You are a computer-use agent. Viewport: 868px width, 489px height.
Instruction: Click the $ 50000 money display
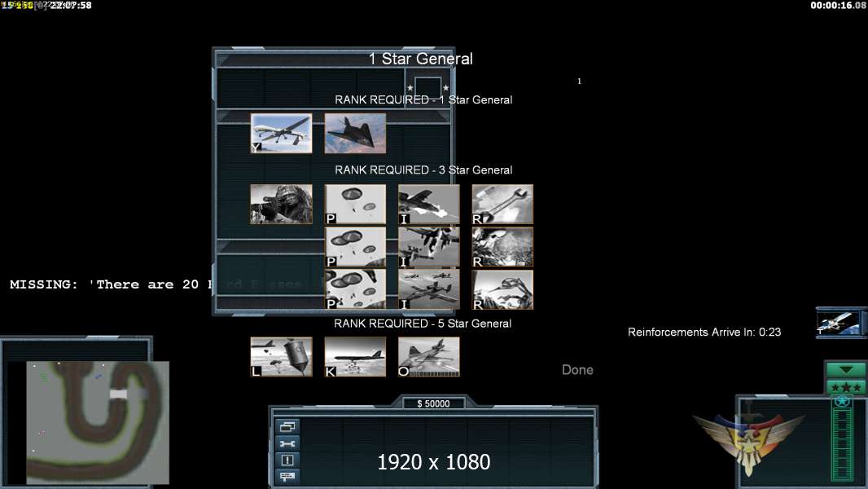click(433, 403)
